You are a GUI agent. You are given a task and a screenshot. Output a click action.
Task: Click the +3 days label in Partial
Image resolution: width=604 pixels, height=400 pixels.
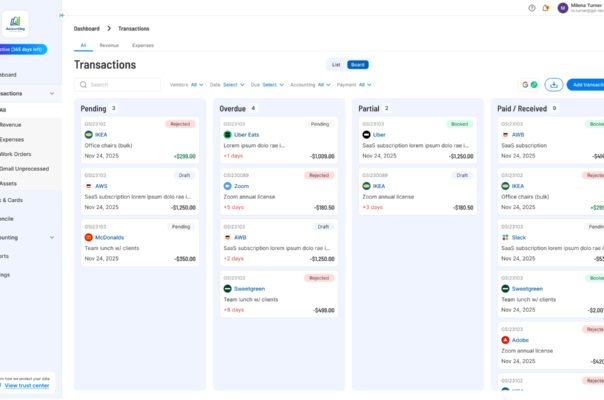pos(372,207)
